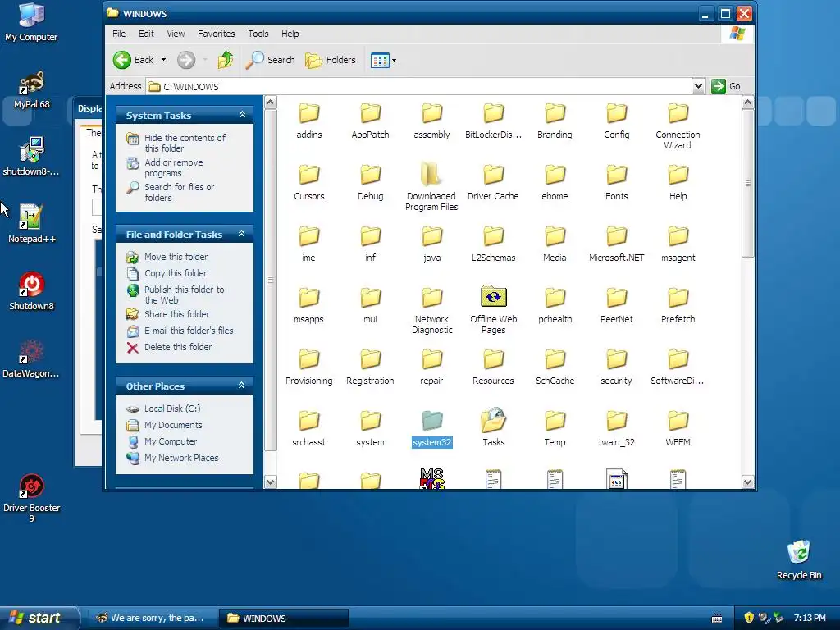The image size is (840, 630).
Task: Select the Microsoft.NET folder
Action: pos(617,244)
